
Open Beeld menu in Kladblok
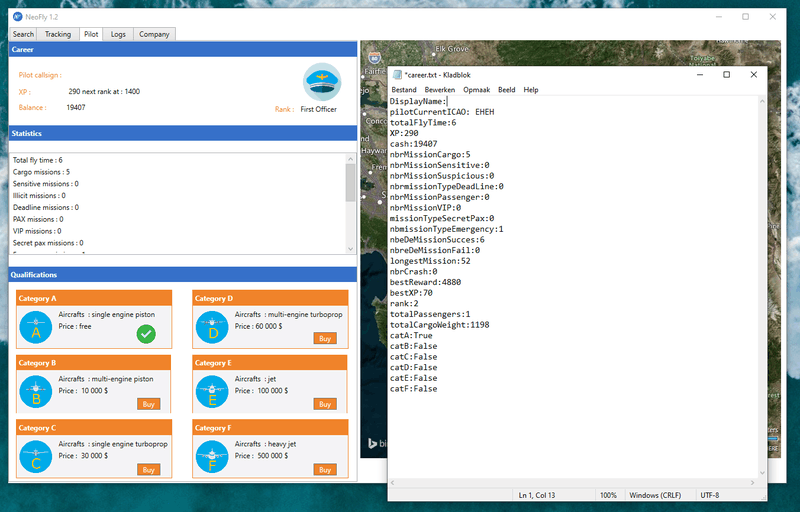(507, 90)
